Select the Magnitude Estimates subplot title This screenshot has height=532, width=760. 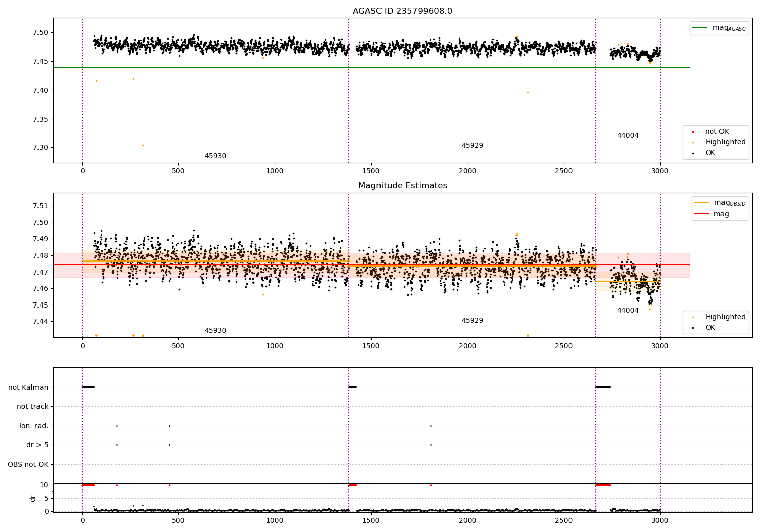[402, 186]
